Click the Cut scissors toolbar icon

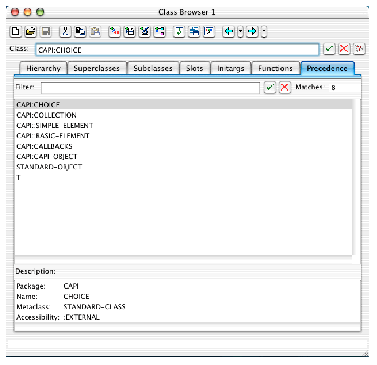click(x=65, y=32)
